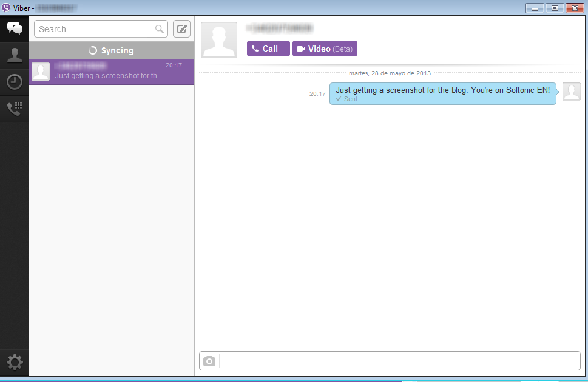
Task: Open the phone dialpad icon
Action: click(15, 109)
